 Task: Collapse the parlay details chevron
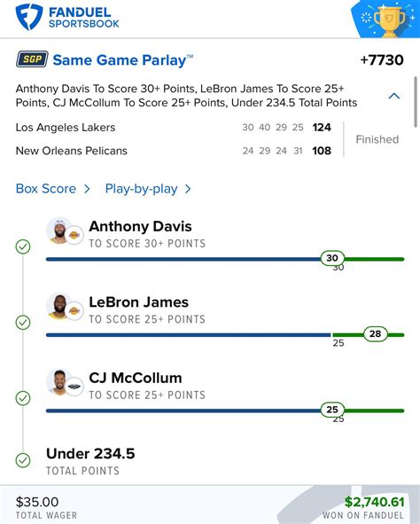(394, 96)
